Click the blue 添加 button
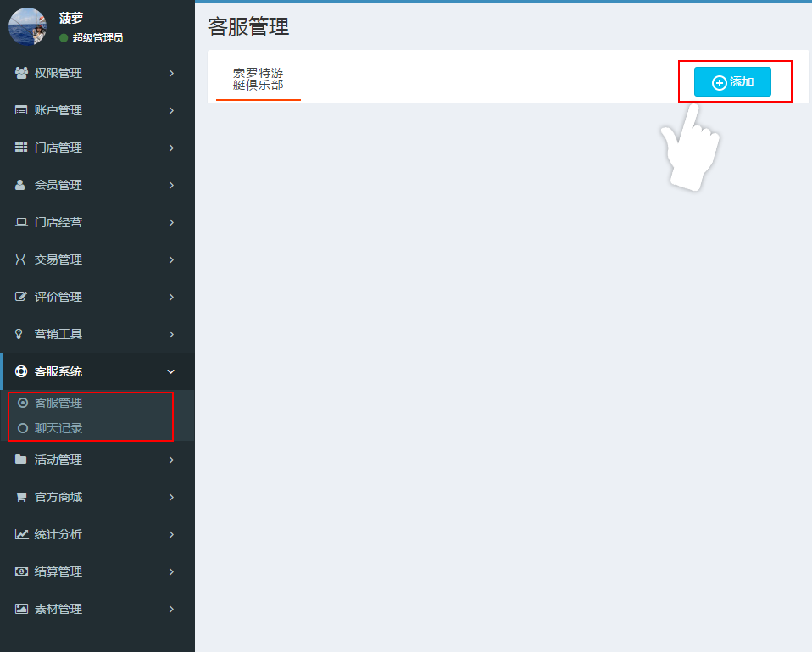812x652 pixels. tap(732, 82)
